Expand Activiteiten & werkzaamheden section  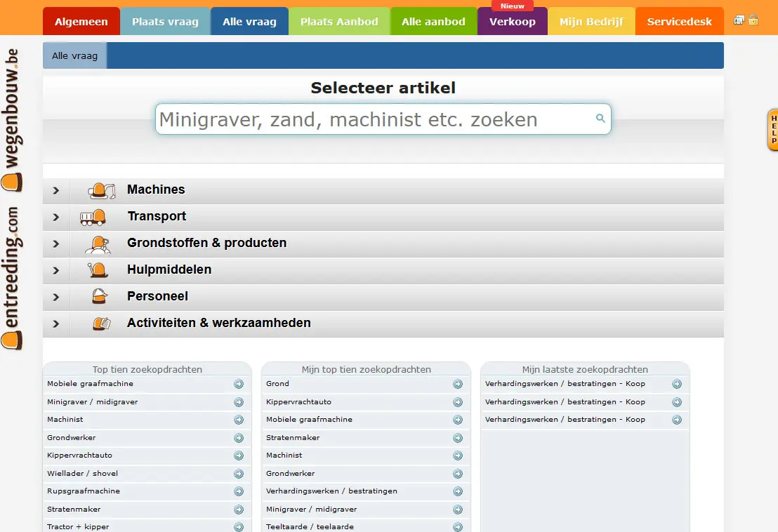click(x=56, y=324)
